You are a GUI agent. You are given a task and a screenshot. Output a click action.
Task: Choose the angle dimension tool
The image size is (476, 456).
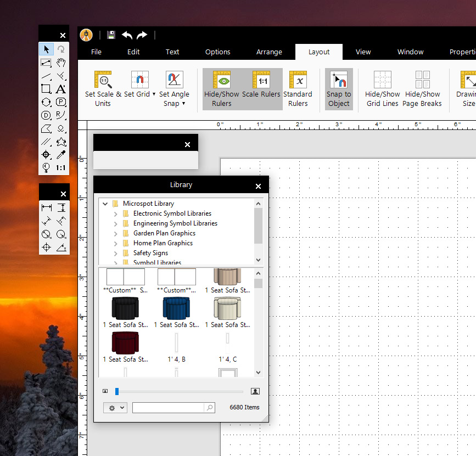pos(61,247)
